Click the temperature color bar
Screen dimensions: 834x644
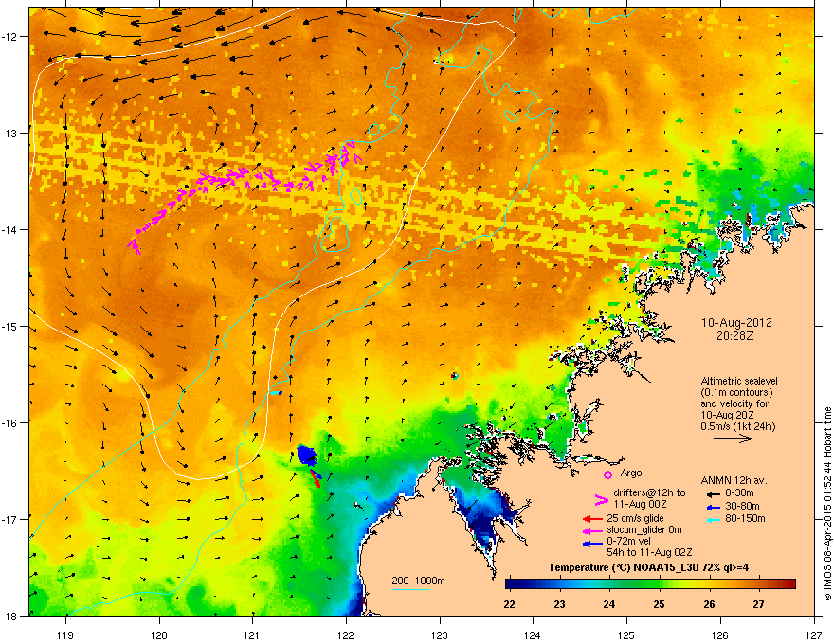pyautogui.click(x=650, y=583)
